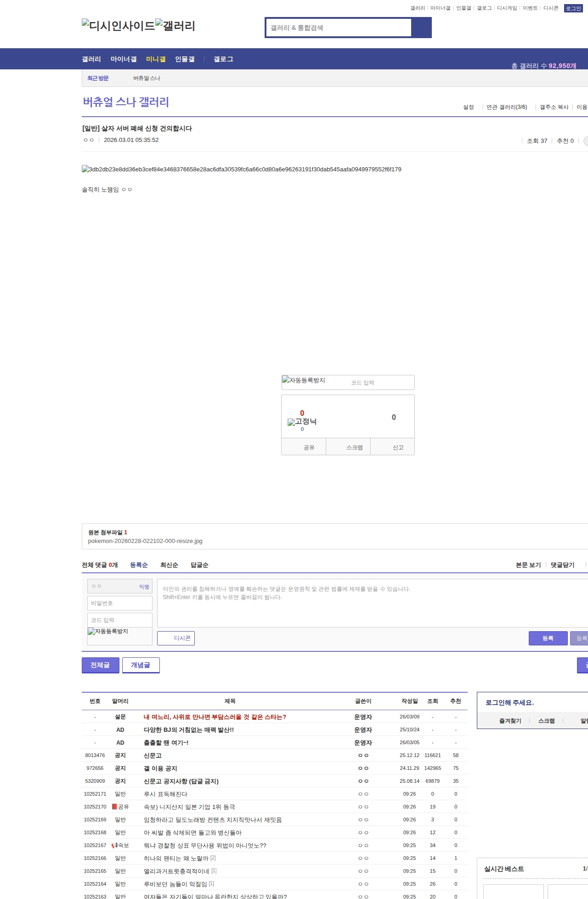Open the AD post '다양한 BJ의 거침없는 매력 발산!!'
Viewport: 588px width, 899px height.
[189, 729]
